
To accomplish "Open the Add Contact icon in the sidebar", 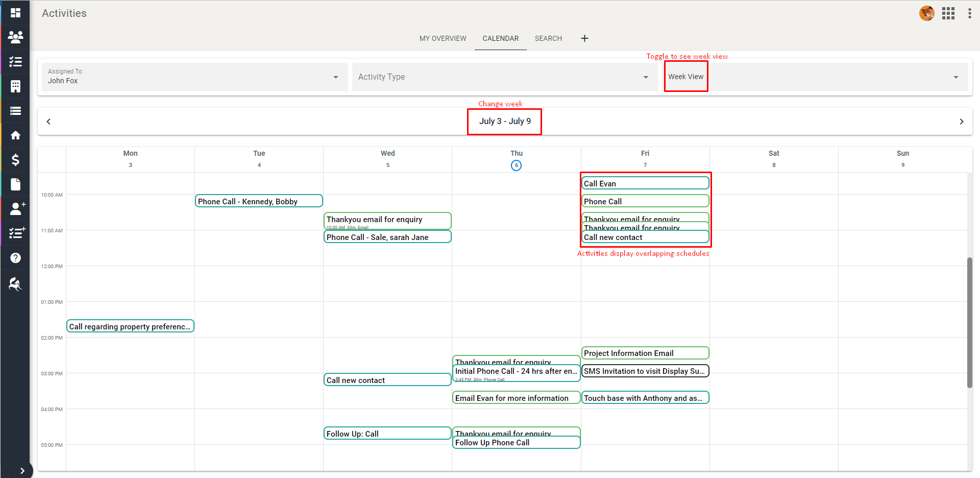I will (15, 209).
